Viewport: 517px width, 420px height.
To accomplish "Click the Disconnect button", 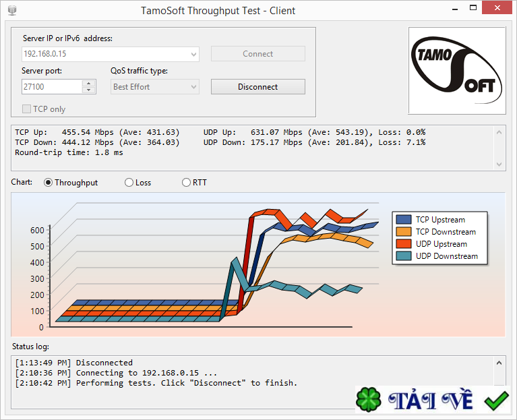I will [258, 87].
